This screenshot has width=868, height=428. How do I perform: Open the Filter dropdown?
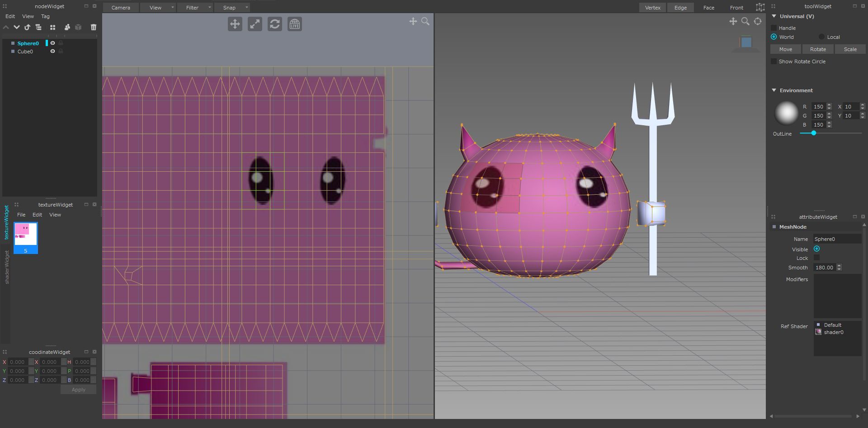[195, 8]
